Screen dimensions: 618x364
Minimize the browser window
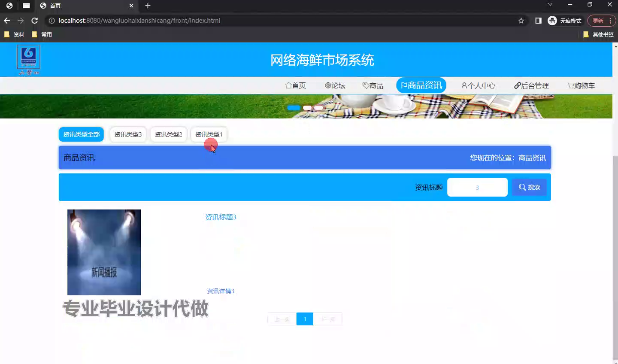(570, 5)
